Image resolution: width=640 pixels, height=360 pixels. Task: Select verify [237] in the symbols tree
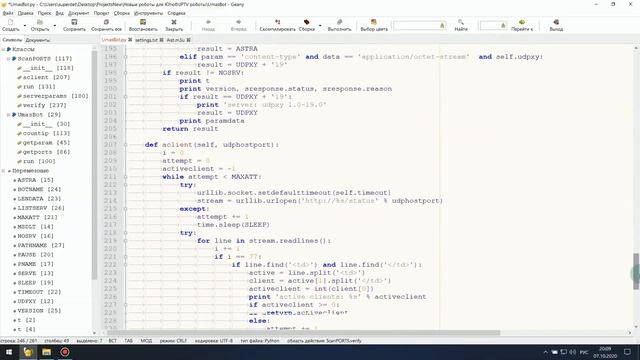(44, 105)
